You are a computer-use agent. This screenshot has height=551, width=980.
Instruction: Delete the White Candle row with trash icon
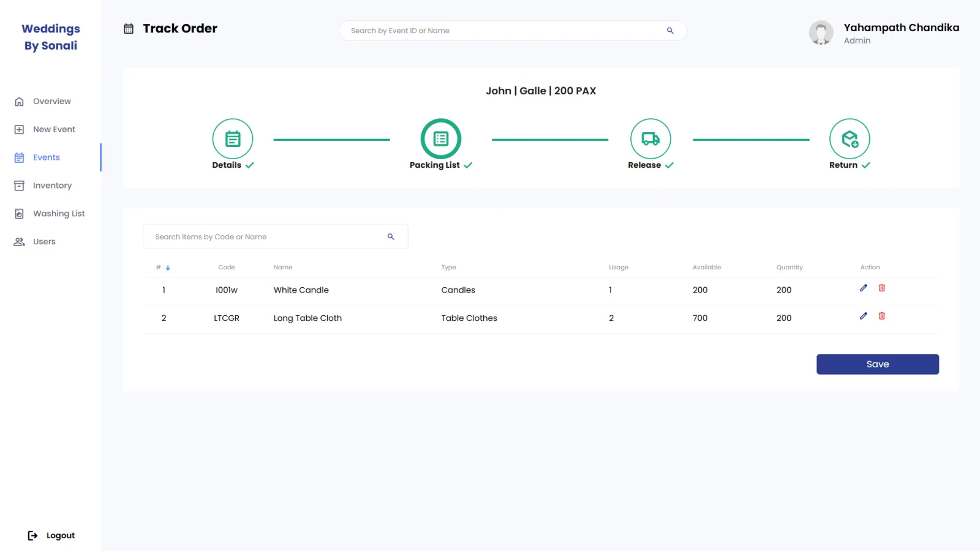tap(882, 288)
